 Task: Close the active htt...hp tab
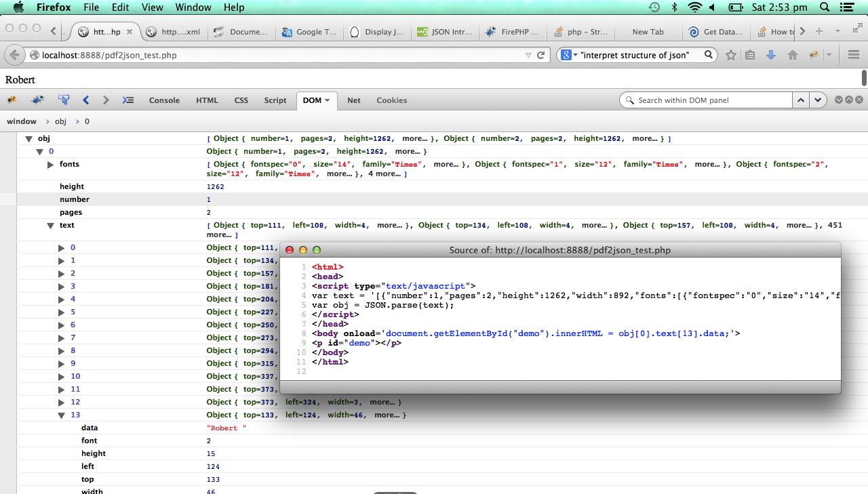coord(130,31)
